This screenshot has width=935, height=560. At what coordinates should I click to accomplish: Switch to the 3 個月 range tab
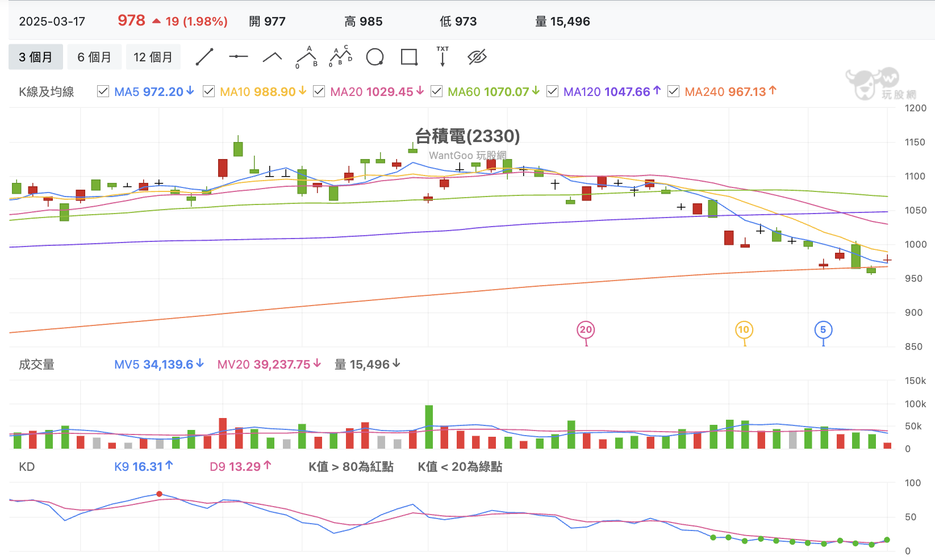coord(36,57)
